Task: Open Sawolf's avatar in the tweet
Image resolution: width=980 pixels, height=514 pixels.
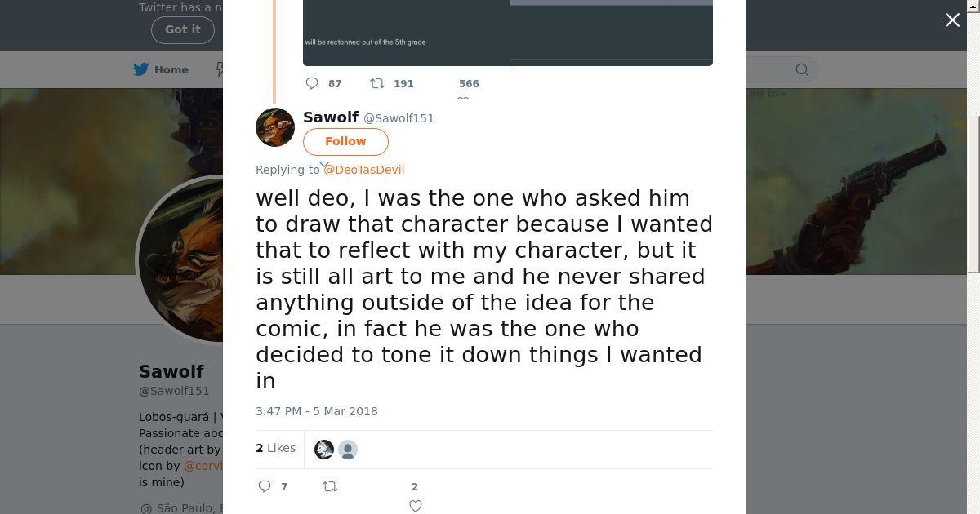Action: point(275,127)
